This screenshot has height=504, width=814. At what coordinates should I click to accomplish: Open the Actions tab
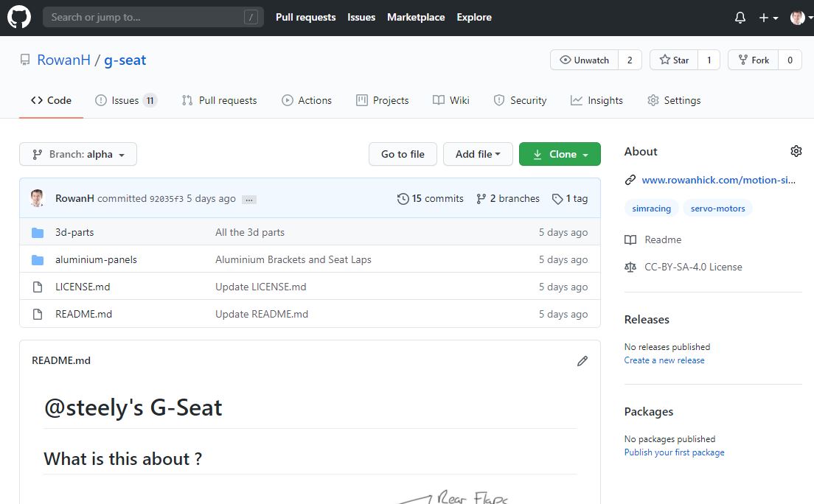click(x=306, y=101)
